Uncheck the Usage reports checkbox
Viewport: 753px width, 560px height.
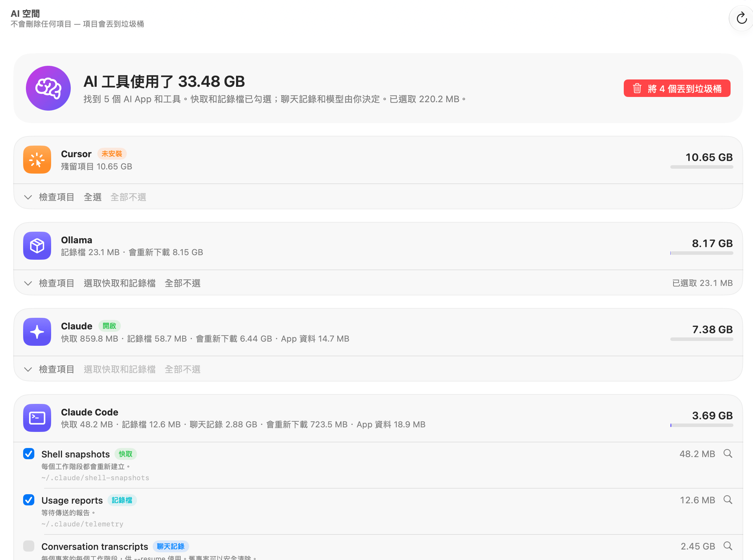[x=29, y=500]
